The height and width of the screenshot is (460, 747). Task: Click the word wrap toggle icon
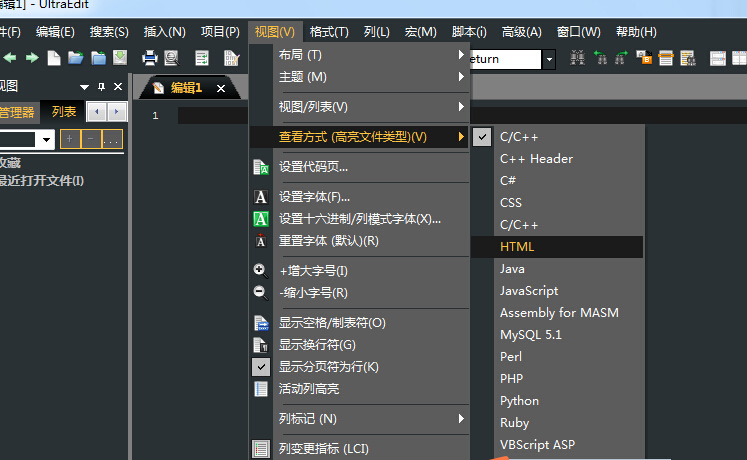[x=202, y=59]
